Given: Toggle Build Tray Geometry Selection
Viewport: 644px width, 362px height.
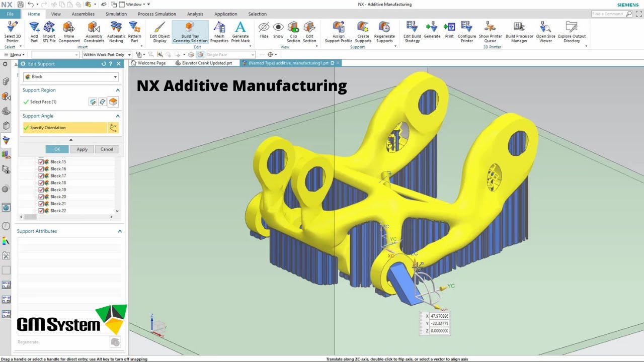Looking at the screenshot, I should (190, 32).
